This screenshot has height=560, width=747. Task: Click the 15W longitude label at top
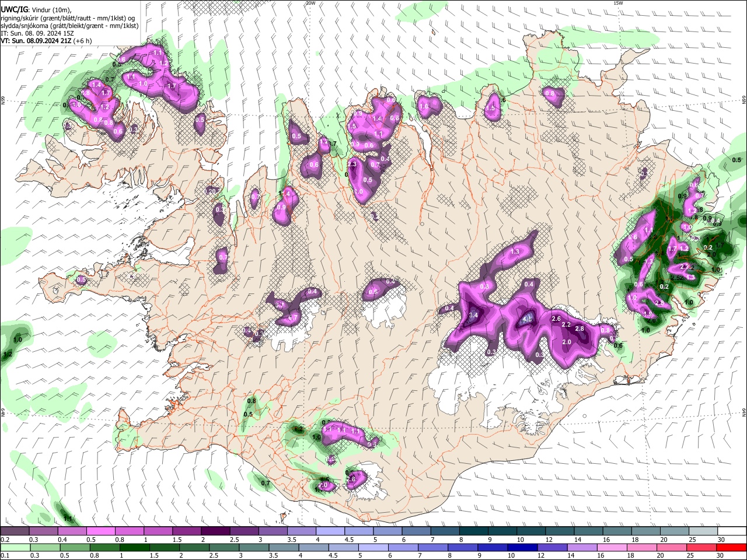[618, 3]
